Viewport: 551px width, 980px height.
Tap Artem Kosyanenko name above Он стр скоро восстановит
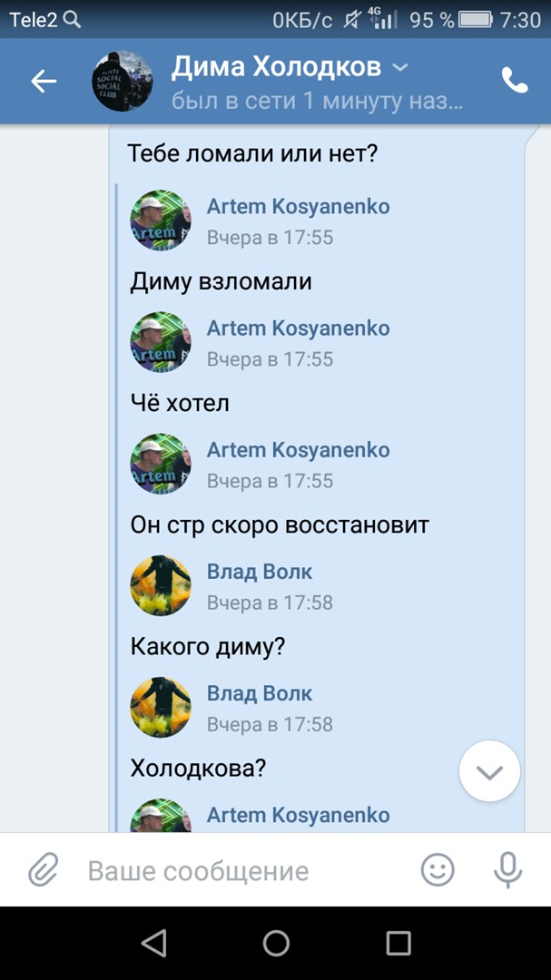(299, 449)
